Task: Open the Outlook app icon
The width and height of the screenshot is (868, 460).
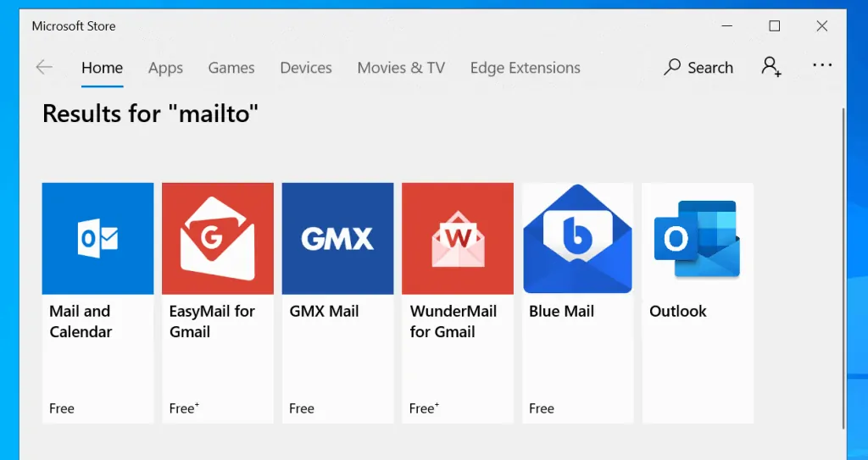Action: click(x=697, y=239)
